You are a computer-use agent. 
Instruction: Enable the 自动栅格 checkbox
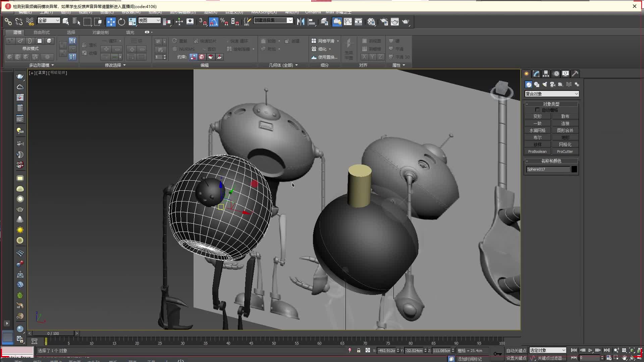[x=537, y=110]
